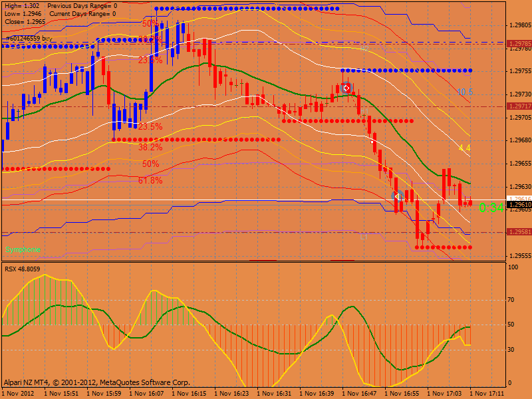This screenshot has height=399, width=532.
Task: Click the green 0:34 candle timer
Action: point(491,207)
